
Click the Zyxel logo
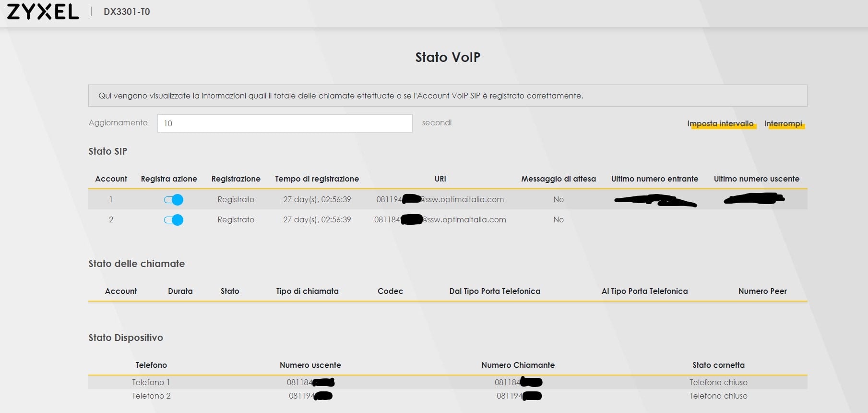tap(43, 12)
